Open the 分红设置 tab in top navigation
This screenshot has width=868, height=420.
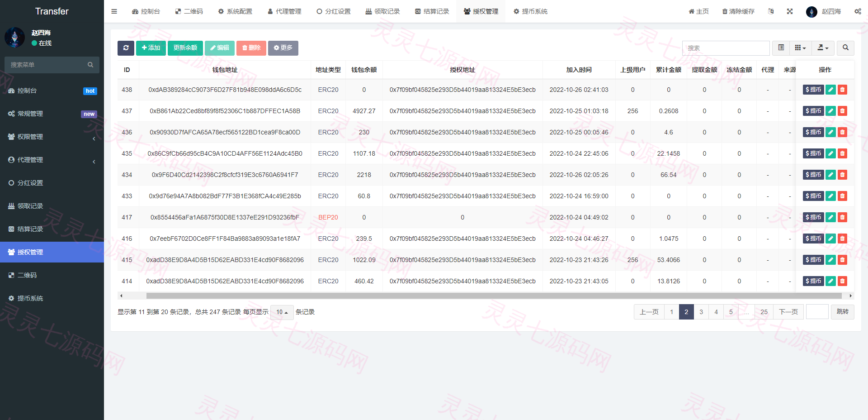pyautogui.click(x=334, y=11)
